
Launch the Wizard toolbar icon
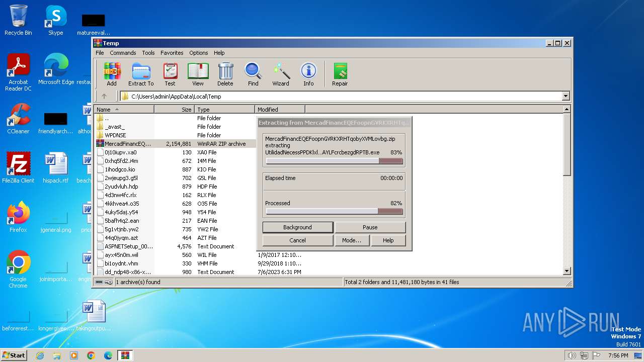pyautogui.click(x=281, y=74)
